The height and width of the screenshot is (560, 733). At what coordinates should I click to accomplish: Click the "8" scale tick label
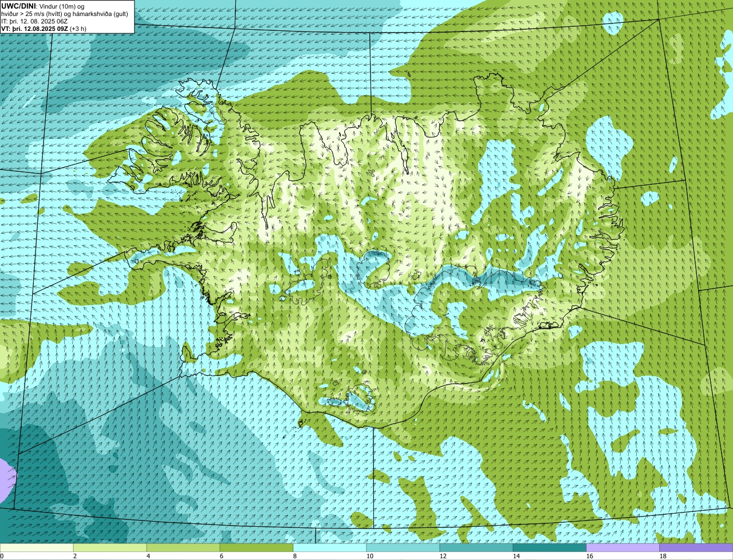pyautogui.click(x=295, y=556)
